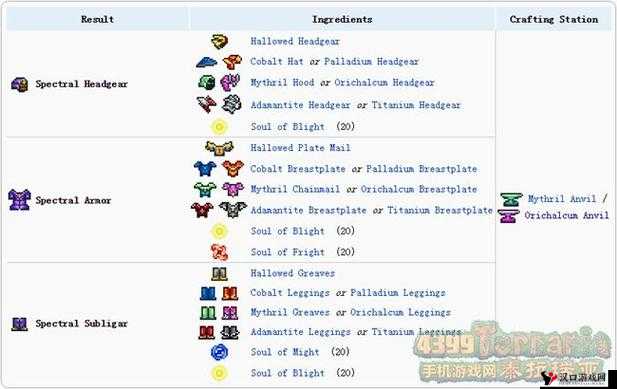The height and width of the screenshot is (389, 617).
Task: Click the Ingredients column header
Action: coord(342,19)
